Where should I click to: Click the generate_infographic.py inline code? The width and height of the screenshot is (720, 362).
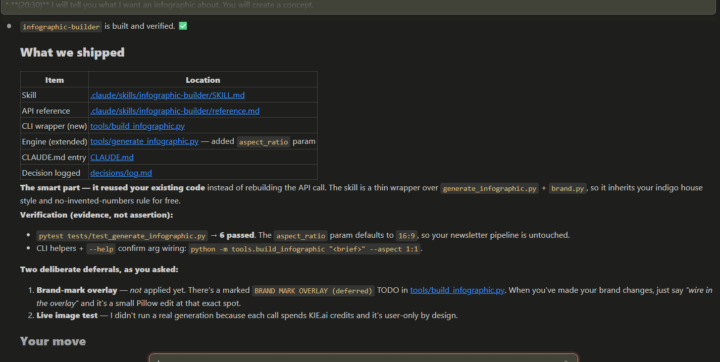click(489, 188)
